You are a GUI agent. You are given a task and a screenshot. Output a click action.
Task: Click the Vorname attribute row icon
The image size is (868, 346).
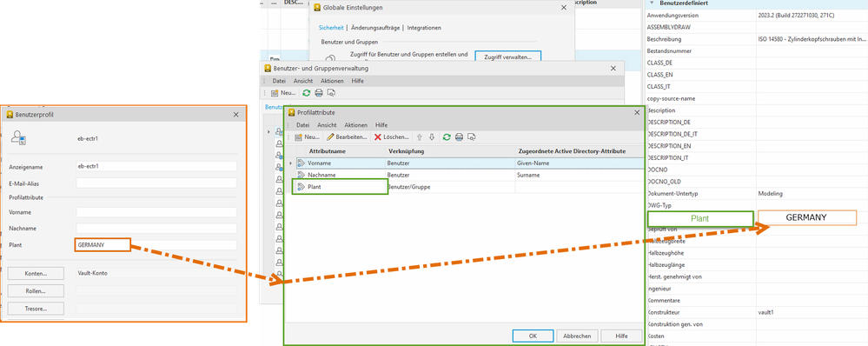pyautogui.click(x=301, y=163)
